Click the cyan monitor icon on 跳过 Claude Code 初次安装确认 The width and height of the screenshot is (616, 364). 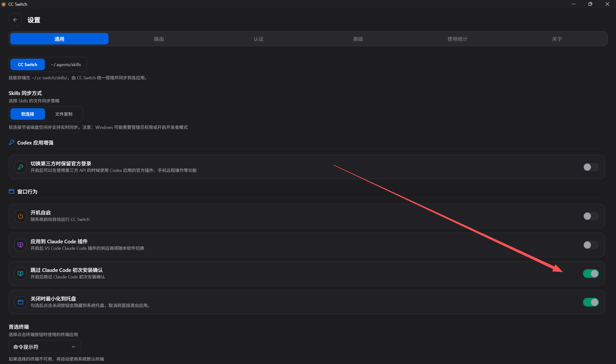coord(20,274)
